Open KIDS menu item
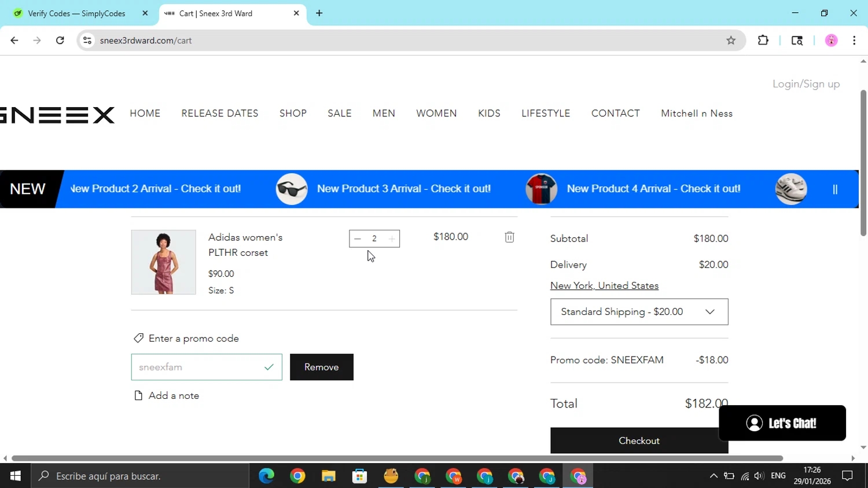Screen dimensions: 868x488 click(x=489, y=113)
